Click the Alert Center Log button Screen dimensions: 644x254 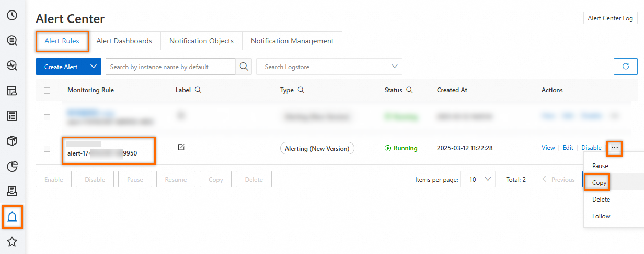(611, 18)
